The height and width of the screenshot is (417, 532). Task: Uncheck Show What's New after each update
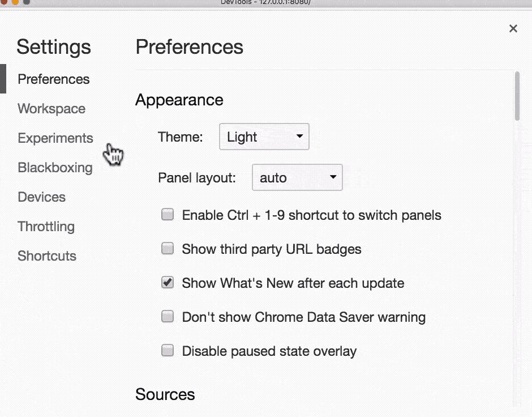168,283
